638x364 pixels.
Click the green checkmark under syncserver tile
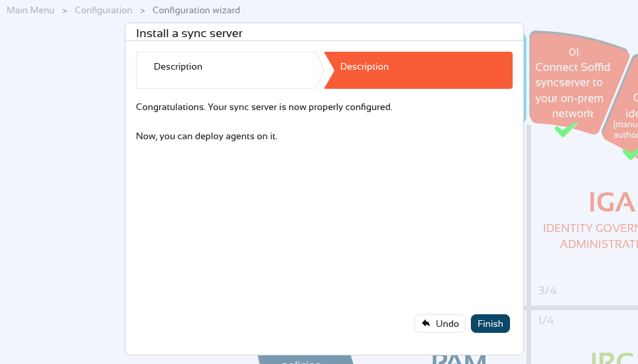point(565,130)
